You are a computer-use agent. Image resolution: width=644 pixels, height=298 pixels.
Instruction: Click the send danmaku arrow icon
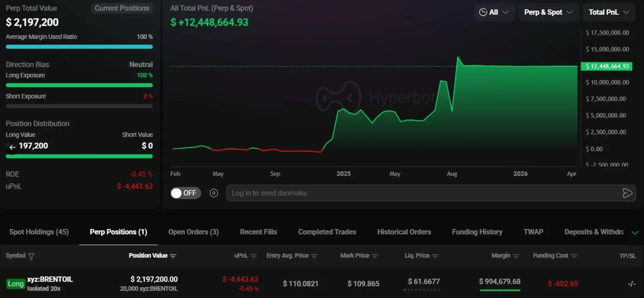tap(627, 193)
